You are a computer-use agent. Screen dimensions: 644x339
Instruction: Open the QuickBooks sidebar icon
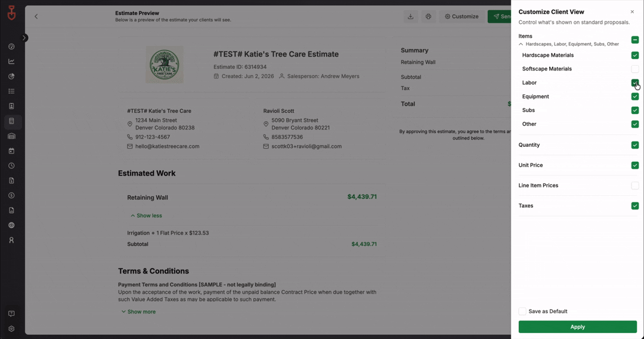11,225
